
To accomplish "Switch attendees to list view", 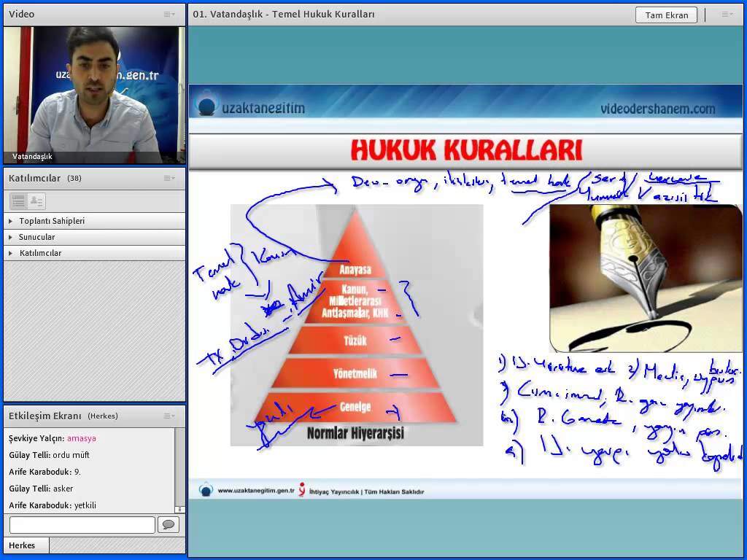I will tap(19, 201).
